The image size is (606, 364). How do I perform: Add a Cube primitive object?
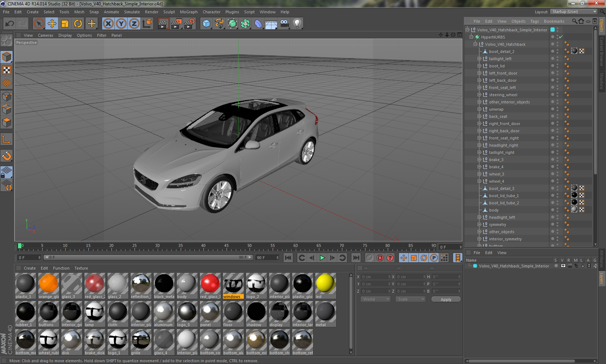[206, 24]
